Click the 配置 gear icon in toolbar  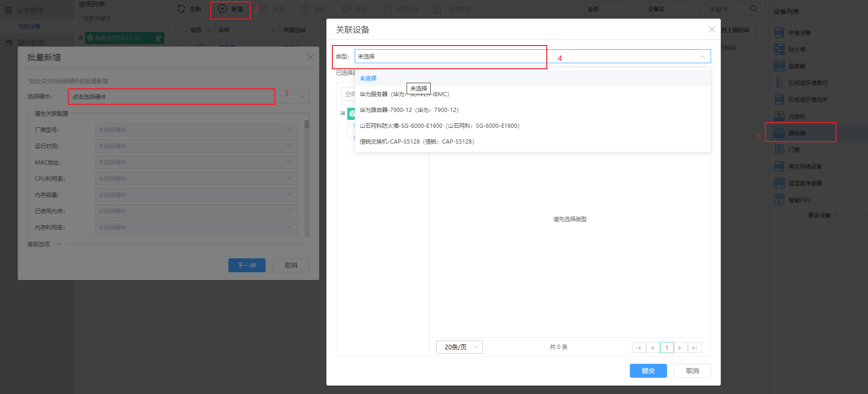[346, 9]
